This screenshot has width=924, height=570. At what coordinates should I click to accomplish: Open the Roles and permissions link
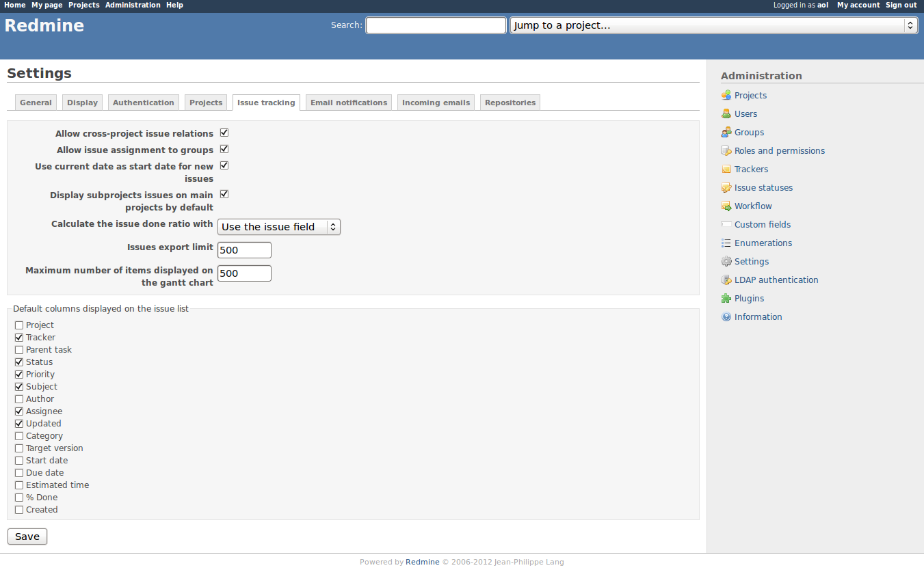(780, 150)
